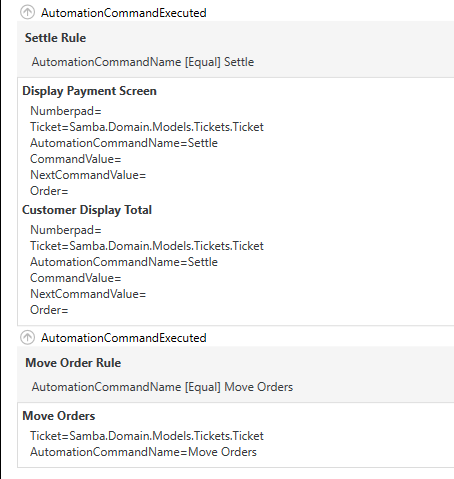Click the AutomationCommandName [Equal] Settle condition
This screenshot has width=454, height=479.
[x=143, y=62]
